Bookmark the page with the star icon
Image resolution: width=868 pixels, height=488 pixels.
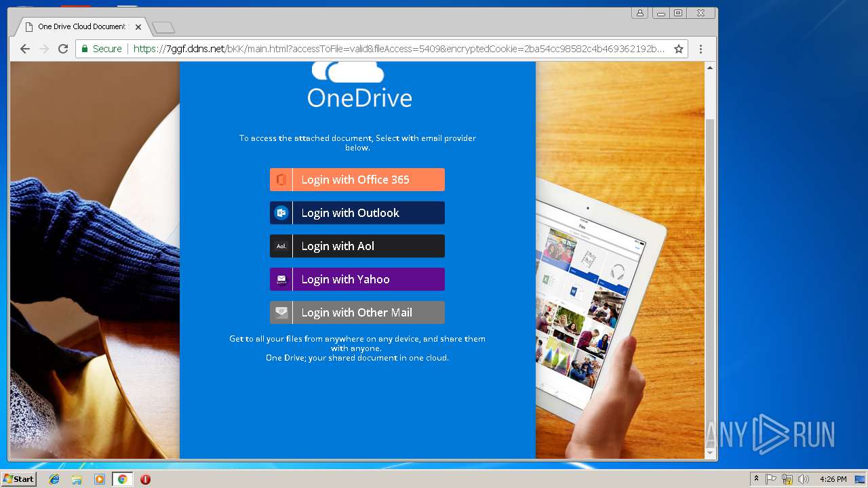click(x=678, y=49)
